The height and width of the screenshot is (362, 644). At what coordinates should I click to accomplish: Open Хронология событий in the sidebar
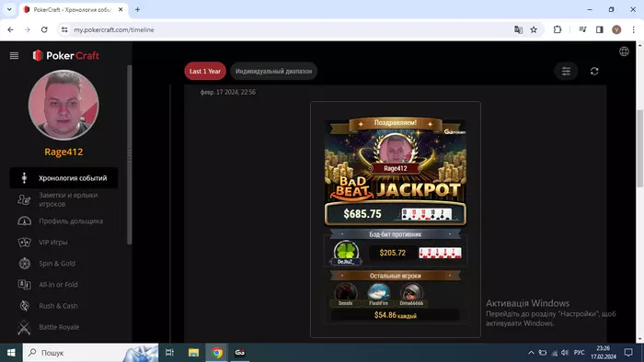click(x=63, y=178)
